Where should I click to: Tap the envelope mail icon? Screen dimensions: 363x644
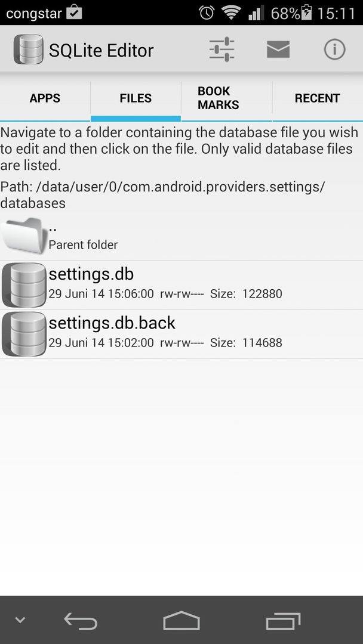278,49
